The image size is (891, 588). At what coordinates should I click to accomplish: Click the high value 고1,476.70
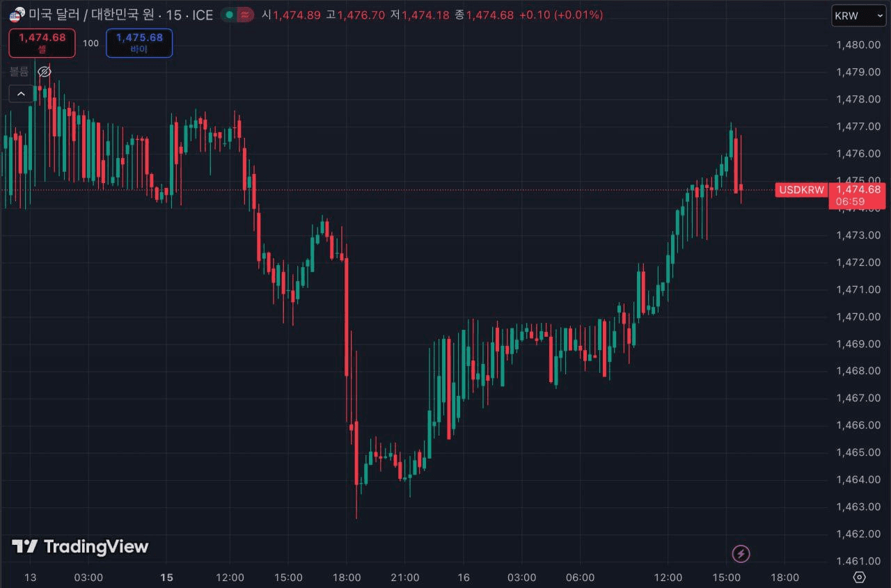pos(355,15)
